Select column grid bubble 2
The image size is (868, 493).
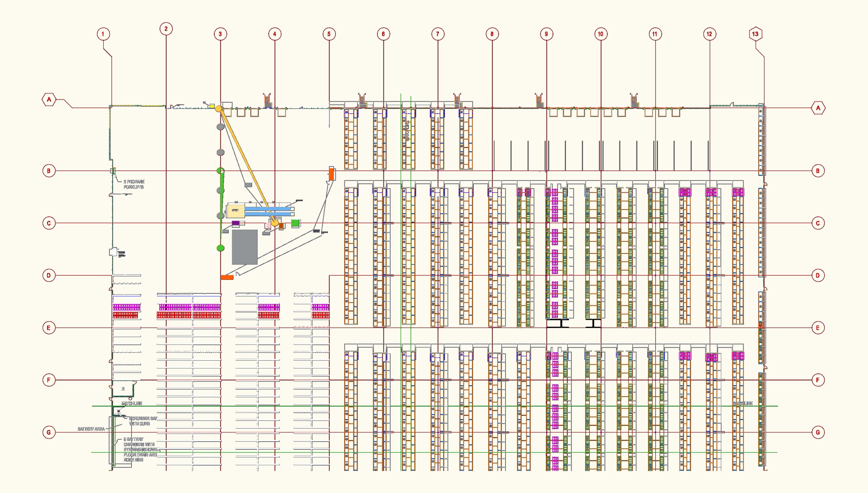[x=166, y=29]
